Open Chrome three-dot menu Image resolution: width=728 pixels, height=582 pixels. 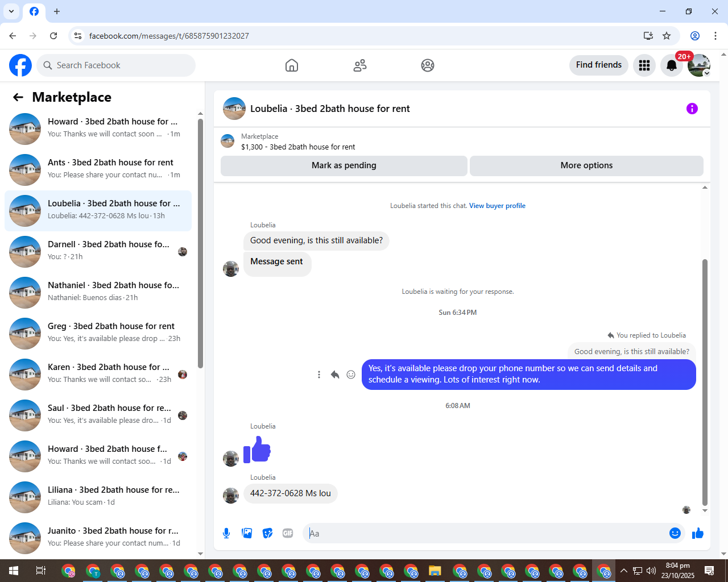tap(715, 36)
